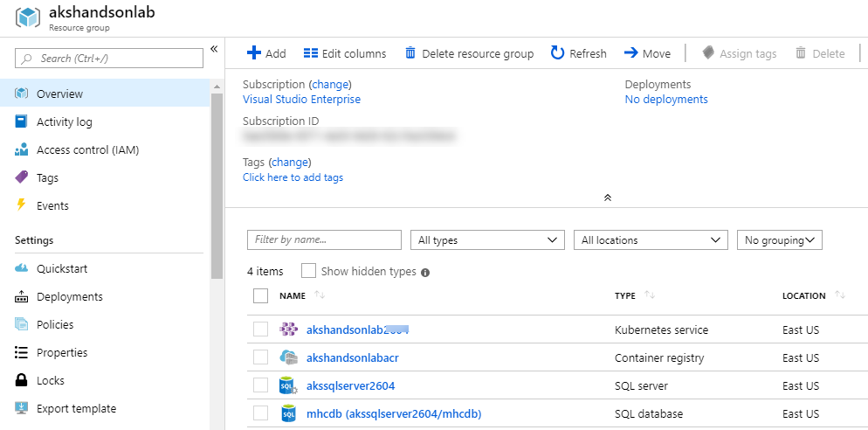Check the mhcdb SQL database row checkbox
The height and width of the screenshot is (430, 868).
[260, 413]
